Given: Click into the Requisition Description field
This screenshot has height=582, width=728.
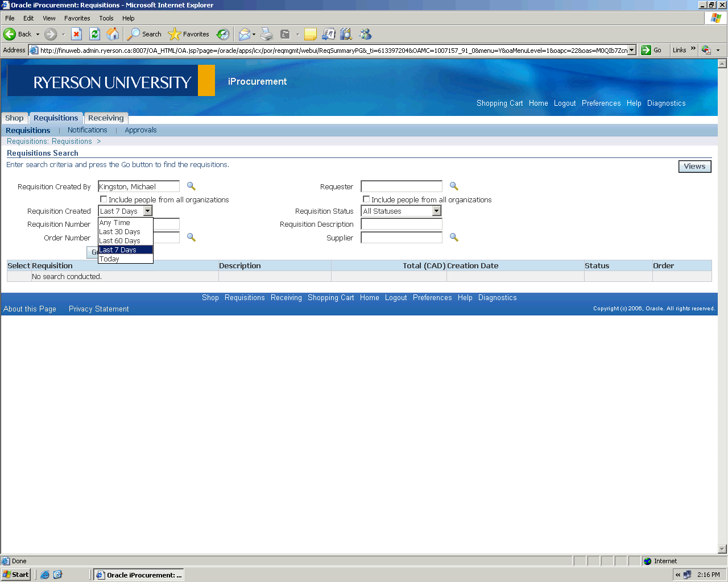Looking at the screenshot, I should tap(402, 225).
